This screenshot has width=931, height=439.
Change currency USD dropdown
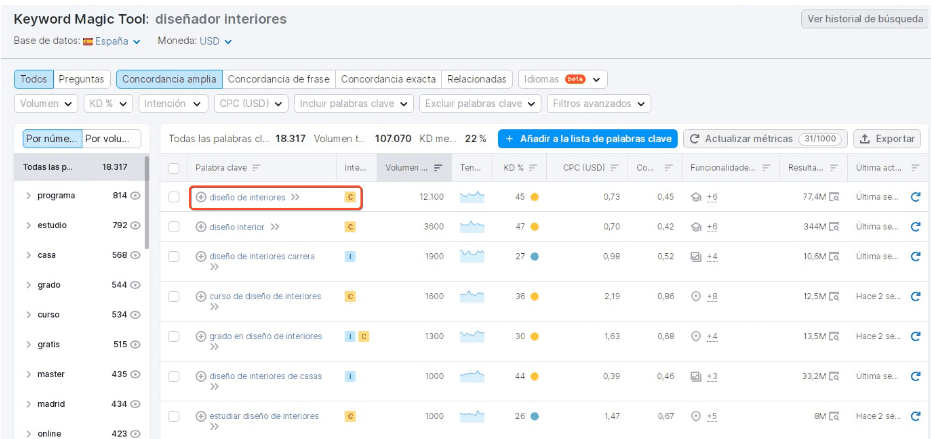[215, 42]
